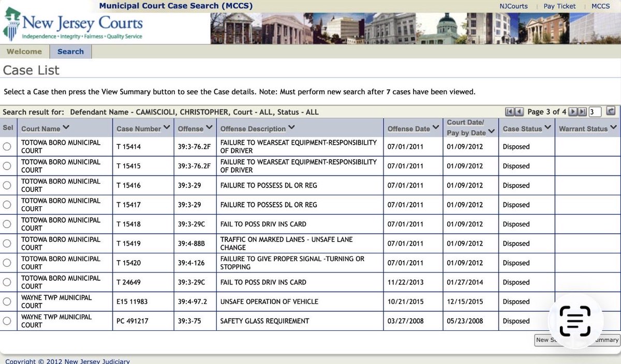Click court date 01/27/2014

tap(465, 282)
